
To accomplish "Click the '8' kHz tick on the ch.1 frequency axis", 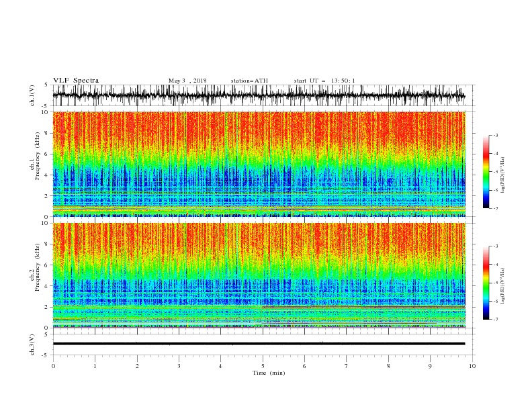I will point(46,133).
